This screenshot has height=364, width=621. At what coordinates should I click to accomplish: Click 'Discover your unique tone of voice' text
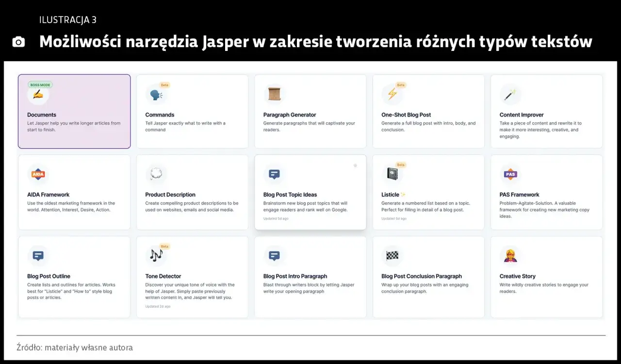click(190, 291)
